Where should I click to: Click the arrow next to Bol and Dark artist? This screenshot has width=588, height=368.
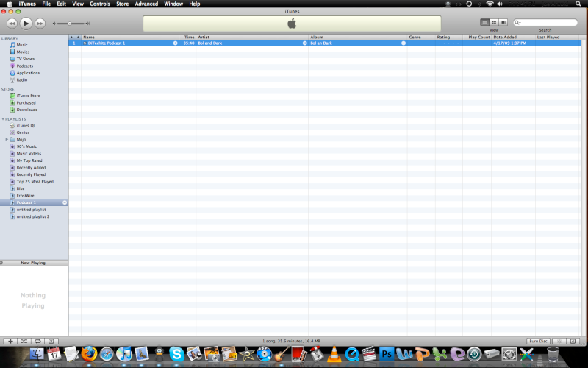[304, 43]
